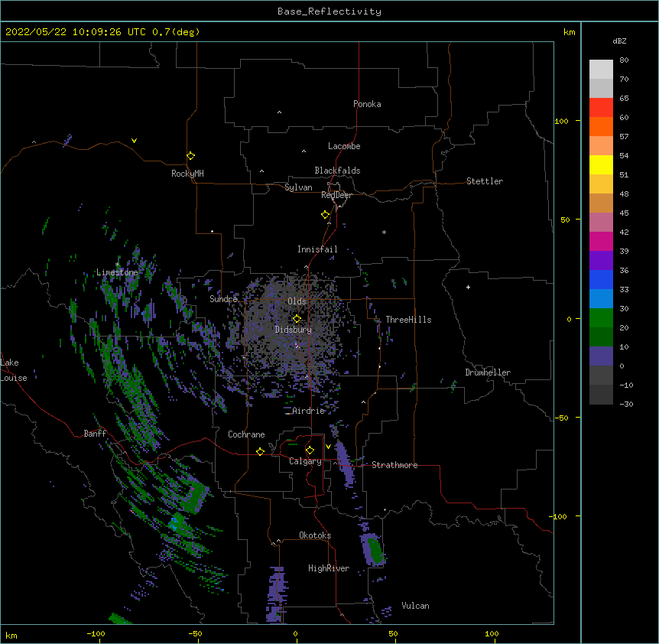Click the 0 tick on the bottom axis
The height and width of the screenshot is (644, 659).
295,633
